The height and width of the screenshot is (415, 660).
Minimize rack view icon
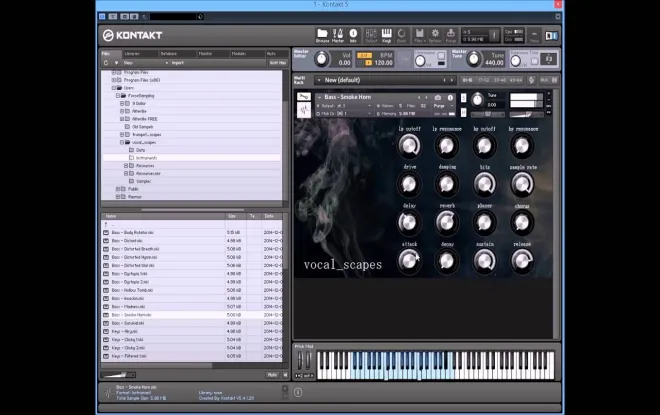click(x=534, y=35)
